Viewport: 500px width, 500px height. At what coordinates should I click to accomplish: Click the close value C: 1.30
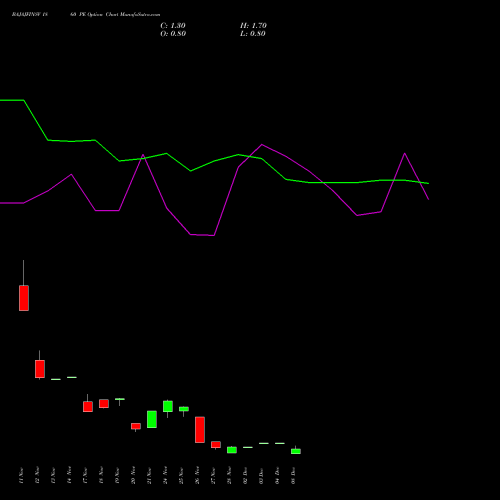173,26
